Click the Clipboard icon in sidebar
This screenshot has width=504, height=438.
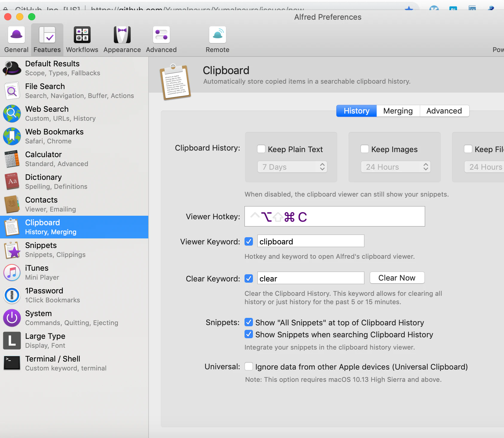click(12, 227)
